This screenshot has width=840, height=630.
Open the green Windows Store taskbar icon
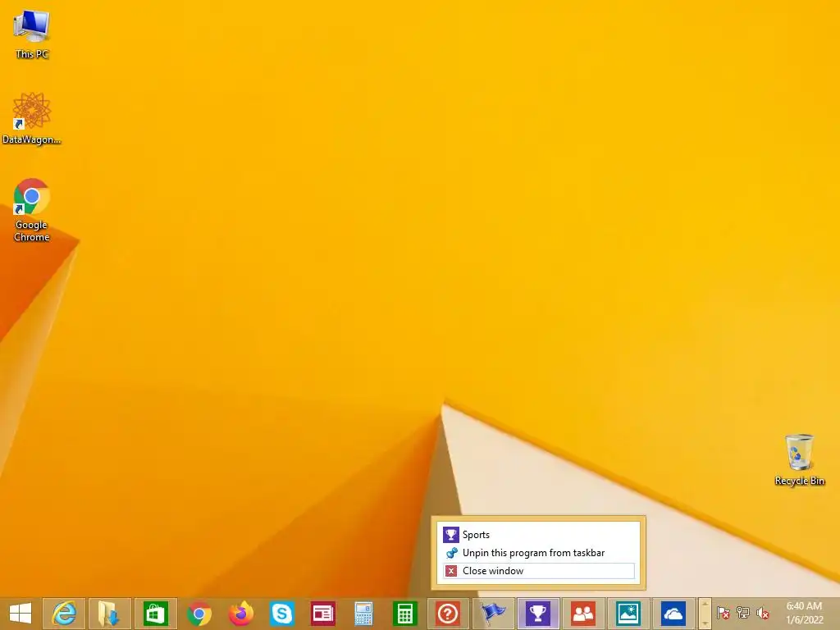click(155, 614)
